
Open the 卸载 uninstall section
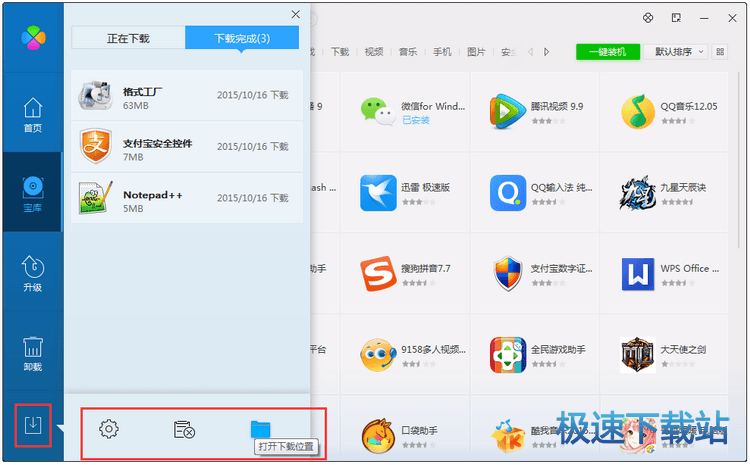point(33,353)
